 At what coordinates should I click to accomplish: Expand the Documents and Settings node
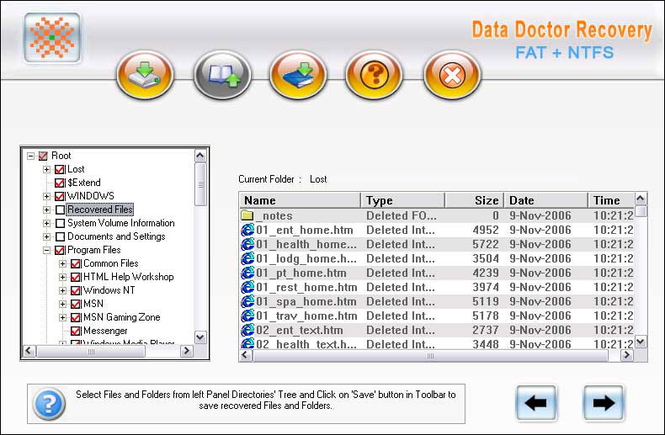point(47,237)
